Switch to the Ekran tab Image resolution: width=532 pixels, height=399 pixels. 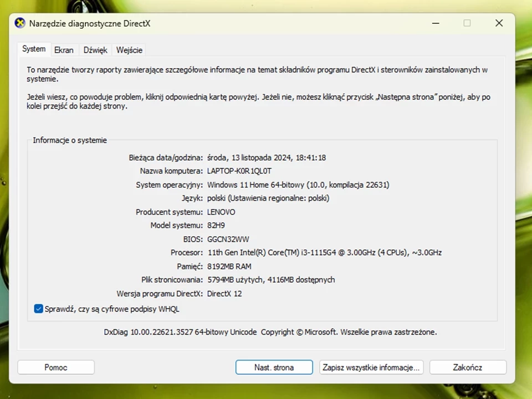(x=64, y=50)
